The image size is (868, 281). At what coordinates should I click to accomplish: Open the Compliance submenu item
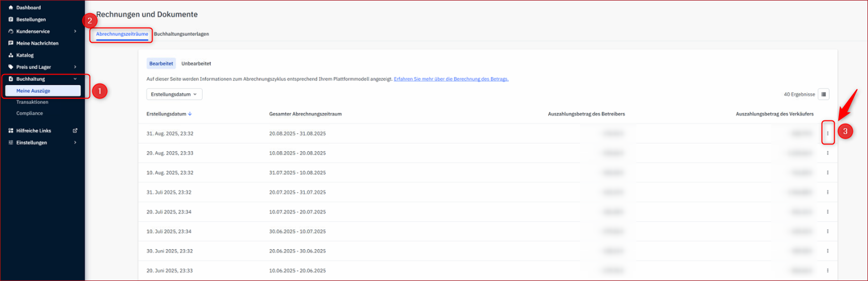[30, 114]
